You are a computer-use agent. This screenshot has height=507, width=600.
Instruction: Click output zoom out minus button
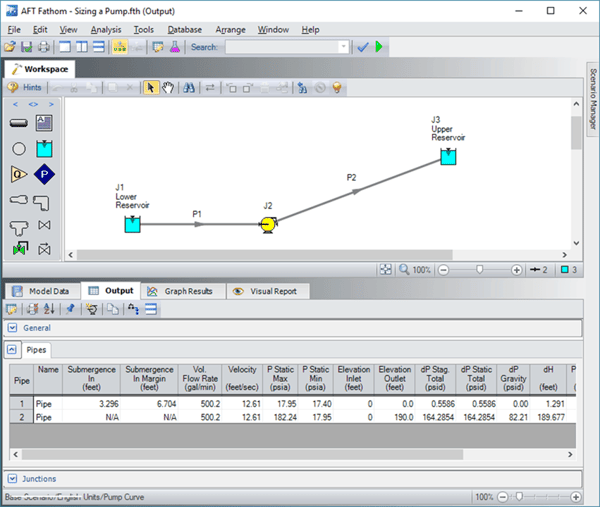pos(502,497)
